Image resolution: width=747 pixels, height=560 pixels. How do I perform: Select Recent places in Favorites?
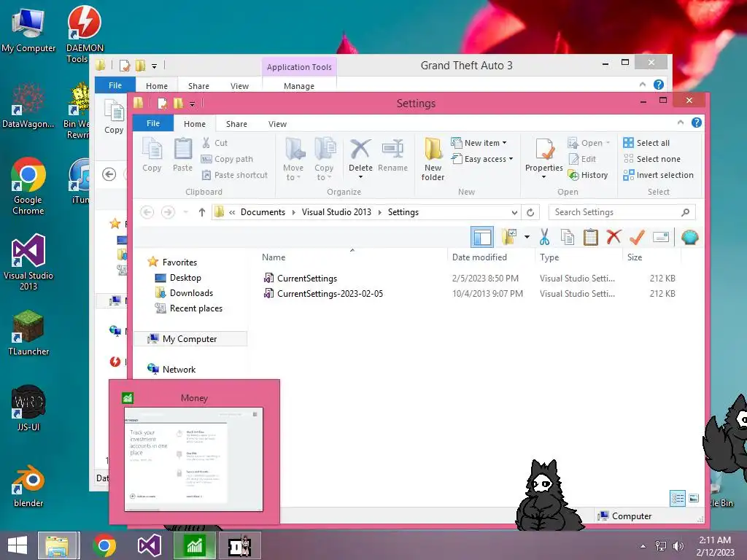tap(196, 308)
